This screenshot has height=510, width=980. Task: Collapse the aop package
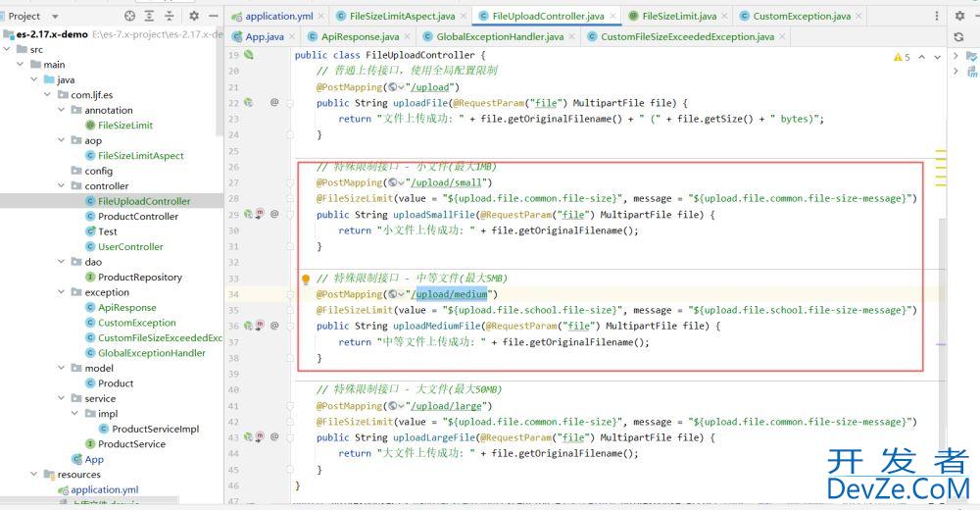coord(61,140)
